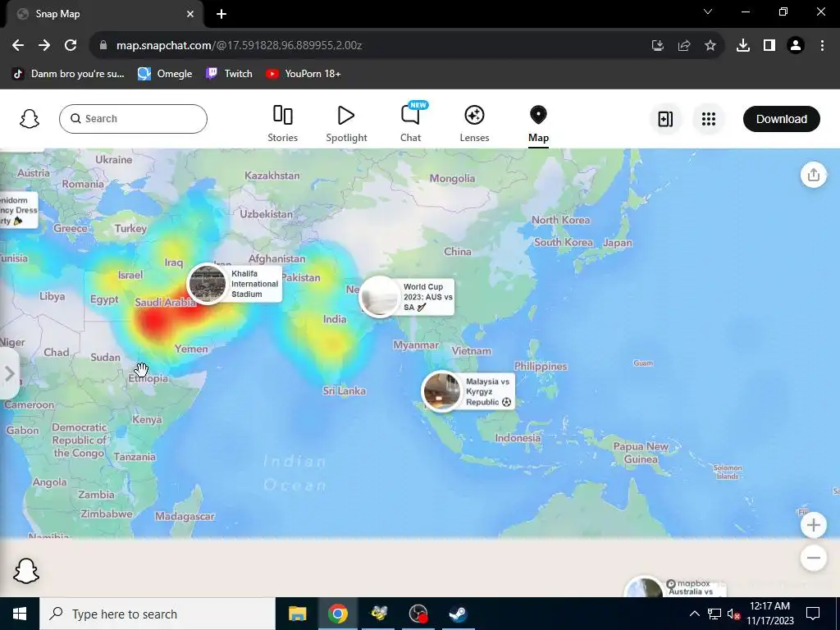The image size is (840, 630).
Task: Bookmark this page with the star
Action: 710,46
